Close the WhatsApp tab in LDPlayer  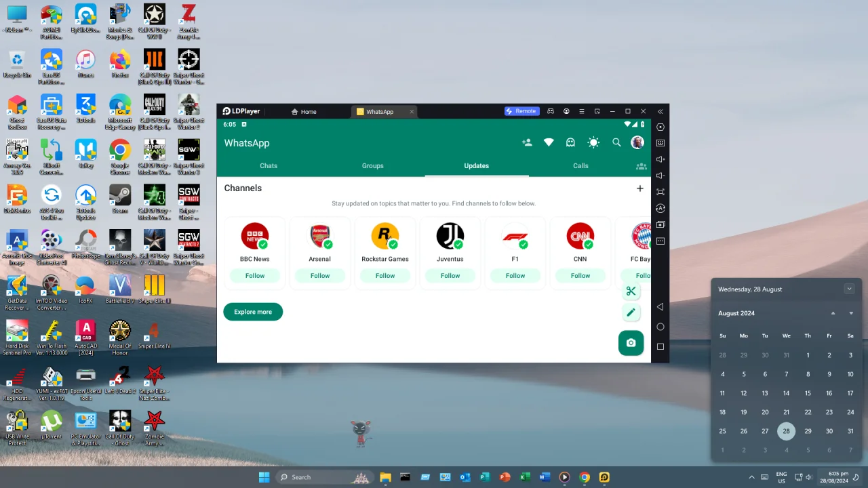tap(411, 112)
